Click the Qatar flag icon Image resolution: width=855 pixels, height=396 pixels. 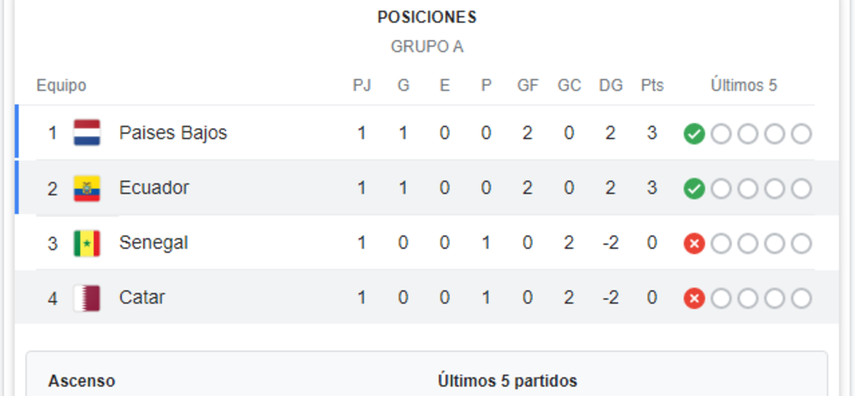87,298
